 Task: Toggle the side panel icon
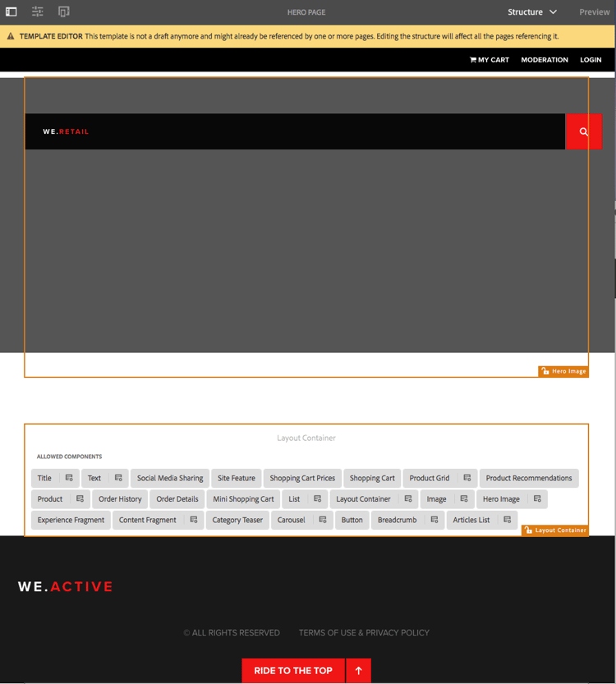[x=11, y=11]
